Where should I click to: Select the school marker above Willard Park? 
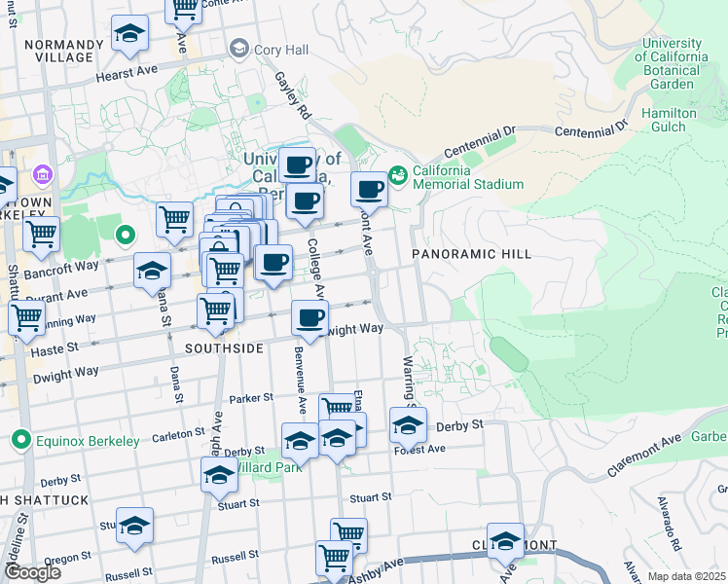tap(300, 443)
